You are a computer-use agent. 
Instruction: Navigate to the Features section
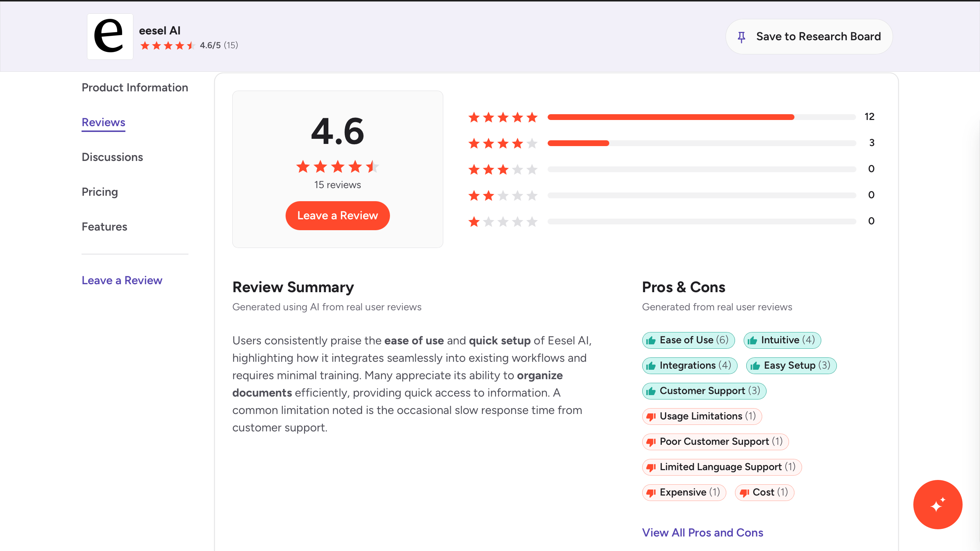(104, 227)
